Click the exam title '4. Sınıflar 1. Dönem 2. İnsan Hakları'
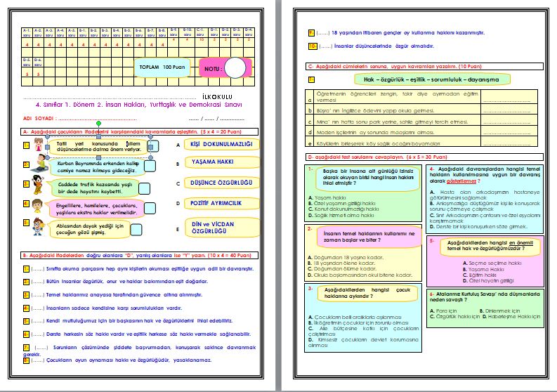The width and height of the screenshot is (557, 392). (139, 105)
